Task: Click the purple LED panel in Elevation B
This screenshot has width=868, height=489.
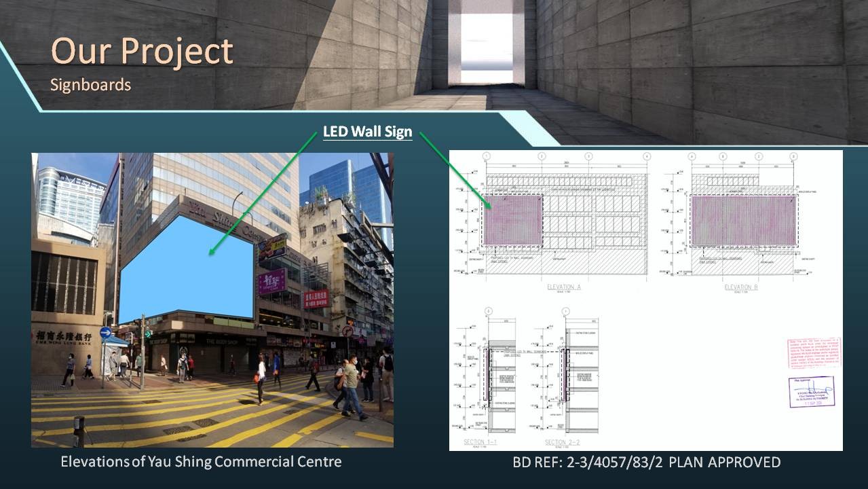Action: click(743, 221)
